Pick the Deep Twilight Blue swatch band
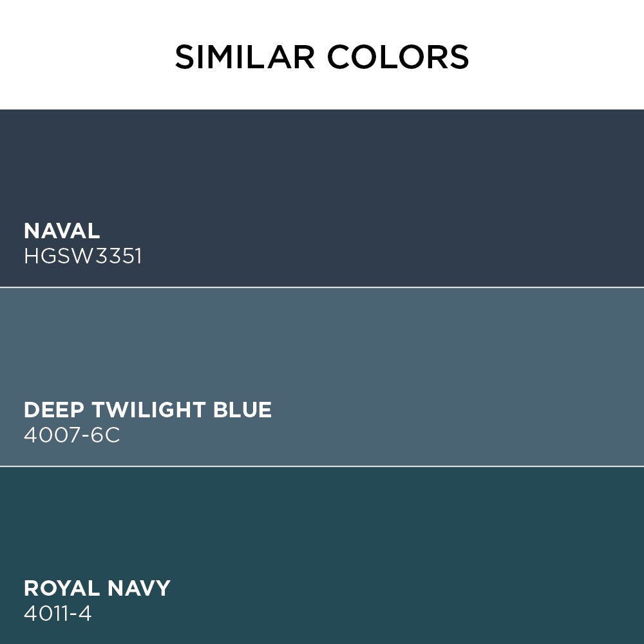This screenshot has height=644, width=644. pyautogui.click(x=322, y=377)
